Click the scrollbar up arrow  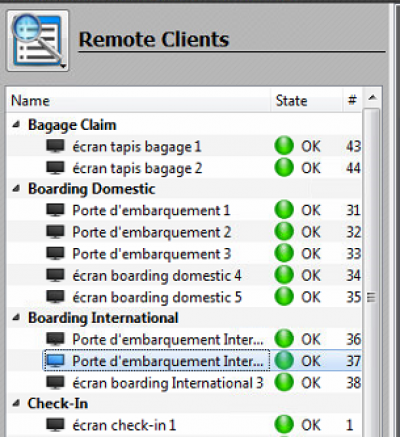point(372,98)
